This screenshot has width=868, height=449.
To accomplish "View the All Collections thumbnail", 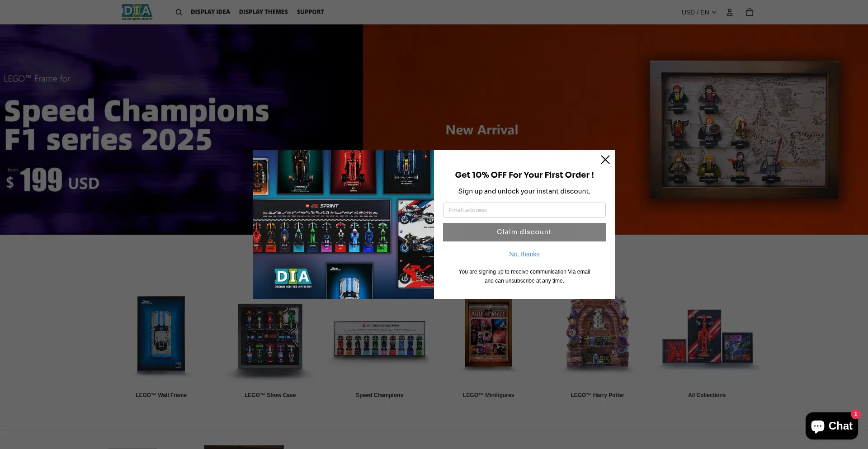I will [707, 337].
